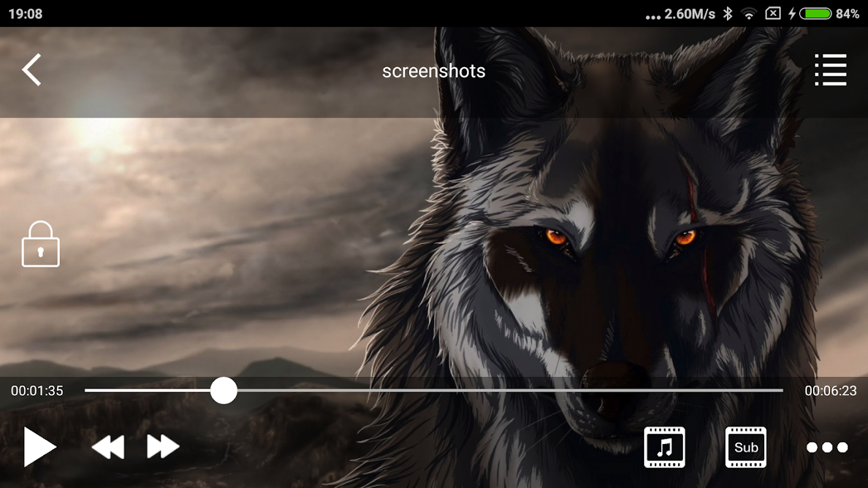Fast forward the video
868x488 pixels.
point(163,447)
